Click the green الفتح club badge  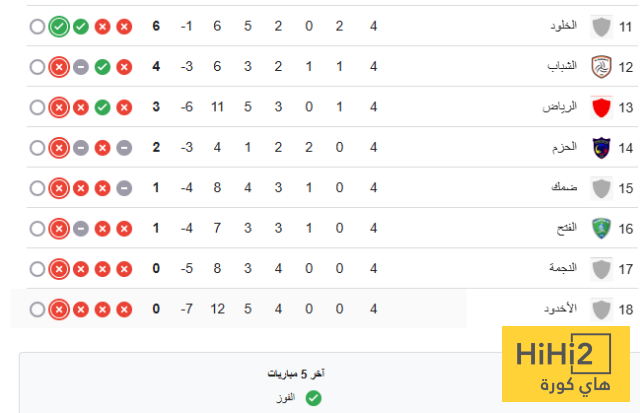click(601, 228)
